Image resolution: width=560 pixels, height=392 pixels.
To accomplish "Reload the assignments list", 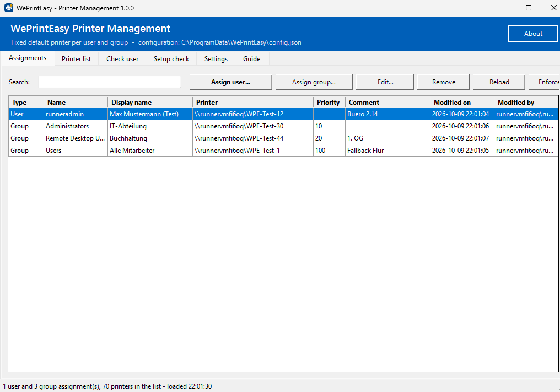I will (499, 82).
